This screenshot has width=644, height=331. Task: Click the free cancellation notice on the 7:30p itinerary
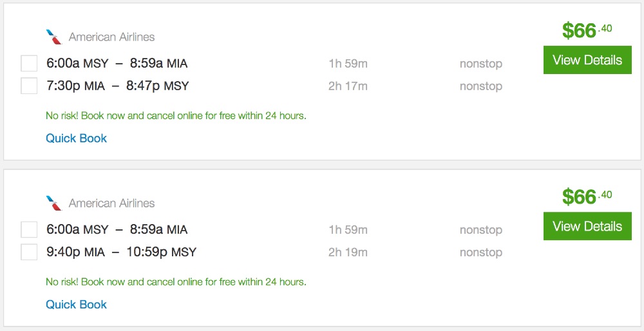176,116
